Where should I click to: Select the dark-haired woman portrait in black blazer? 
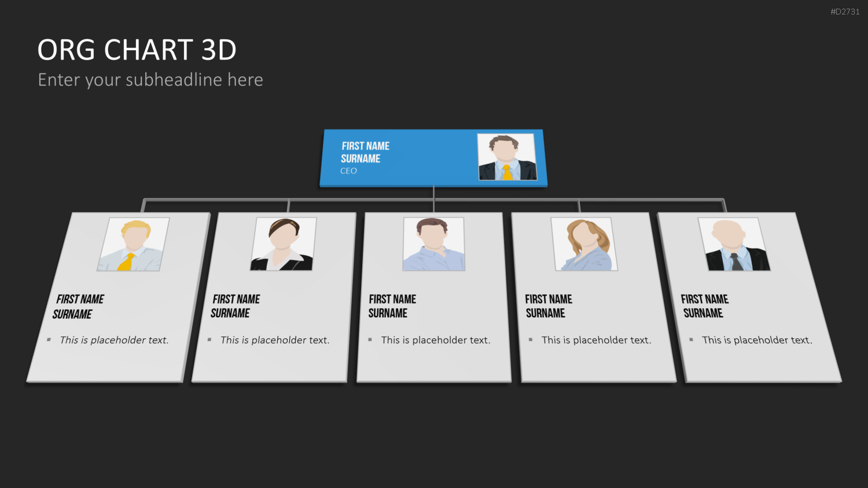(x=284, y=244)
